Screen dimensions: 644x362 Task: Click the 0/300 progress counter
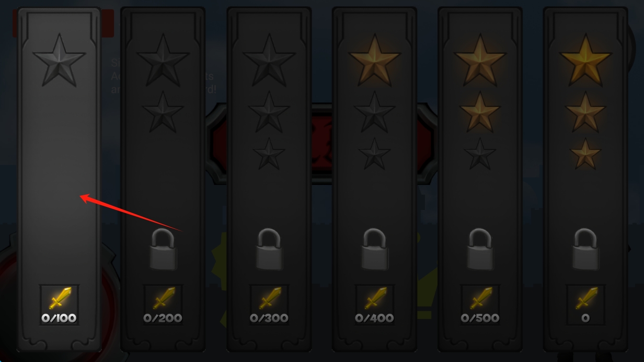point(269,318)
